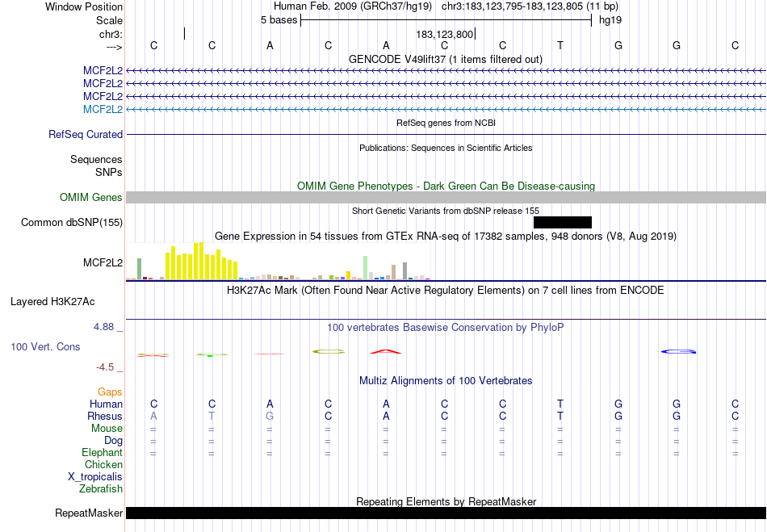The width and height of the screenshot is (767, 532).
Task: Click Publications: Sequences in Scientific Articles title
Action: (446, 148)
